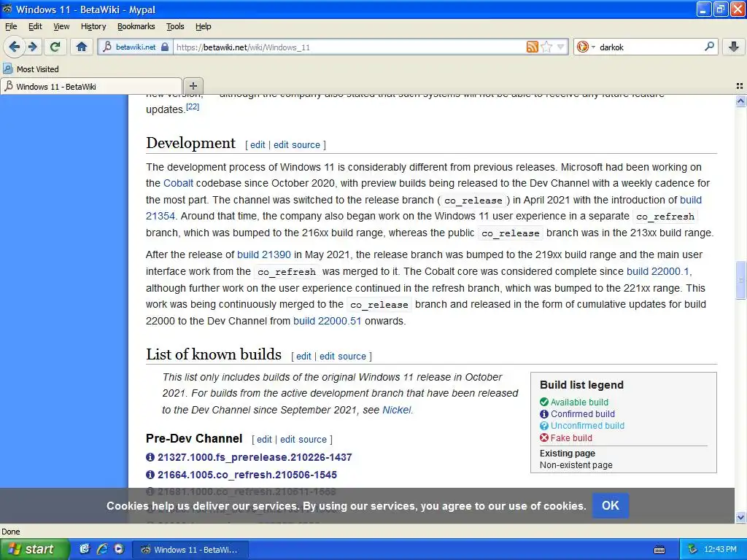Open the Tools menu
Image resolution: width=747 pixels, height=560 pixels.
point(175,26)
